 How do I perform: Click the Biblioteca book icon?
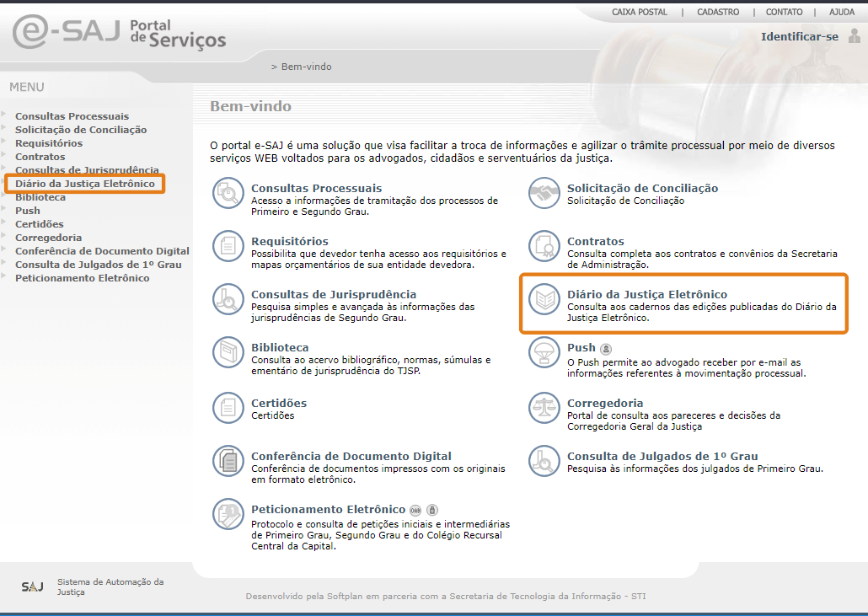(x=228, y=352)
